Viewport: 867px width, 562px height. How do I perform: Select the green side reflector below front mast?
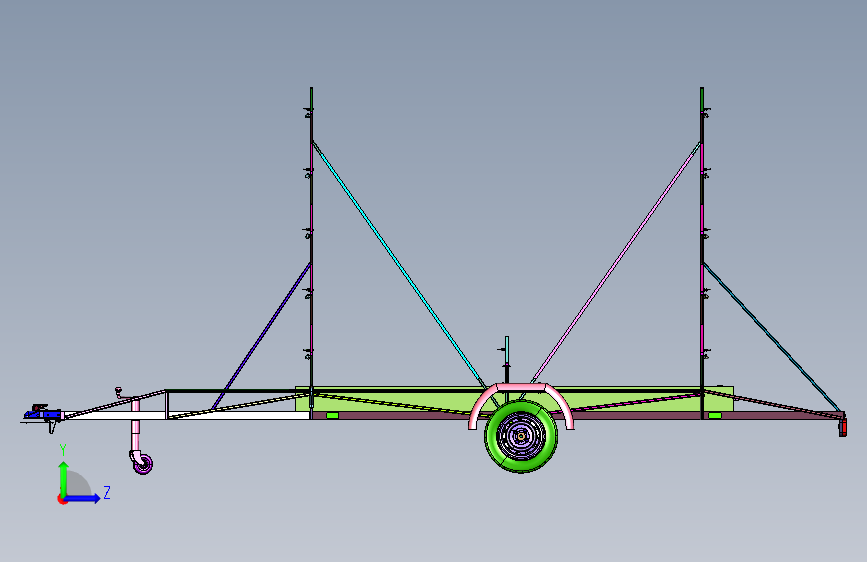(x=332, y=415)
